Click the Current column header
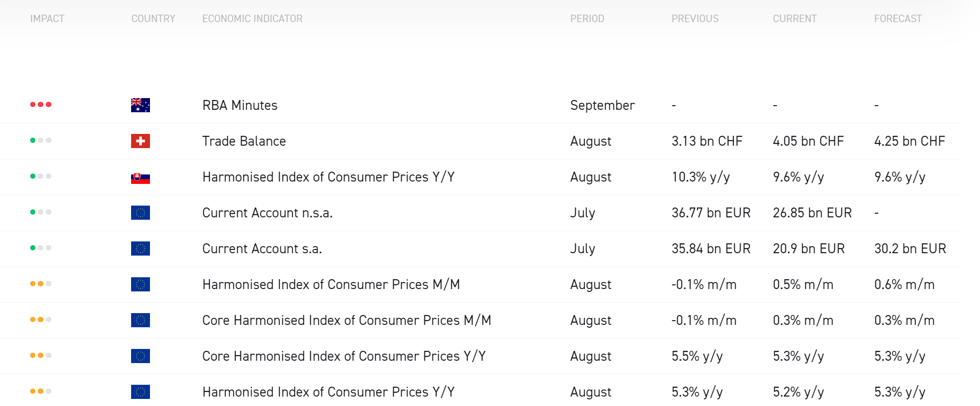 click(x=795, y=19)
